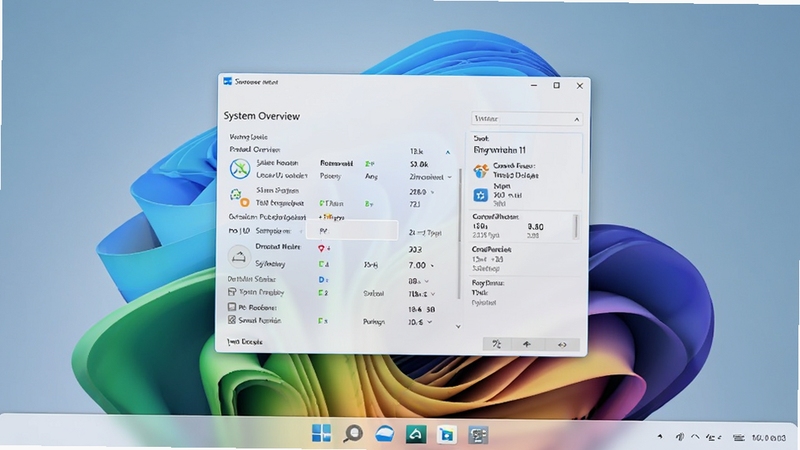Launch the teal taskbar app icon

tap(416, 434)
